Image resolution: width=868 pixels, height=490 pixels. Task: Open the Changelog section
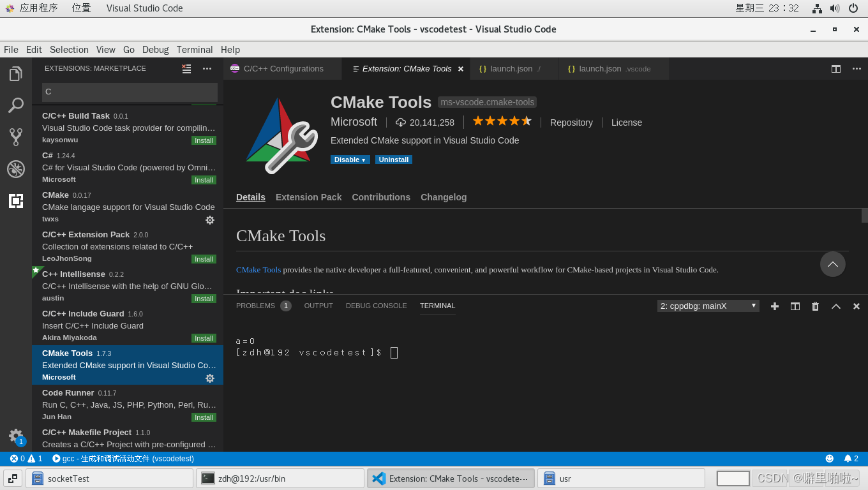point(444,197)
